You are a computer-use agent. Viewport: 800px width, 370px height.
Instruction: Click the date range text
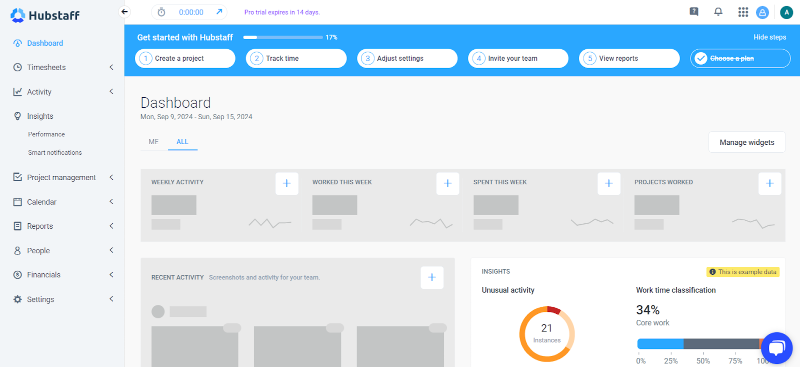pos(196,117)
